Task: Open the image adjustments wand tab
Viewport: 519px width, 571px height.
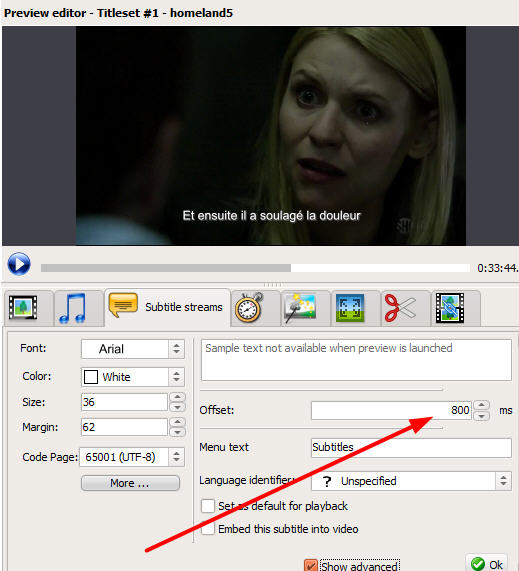Action: click(x=300, y=308)
